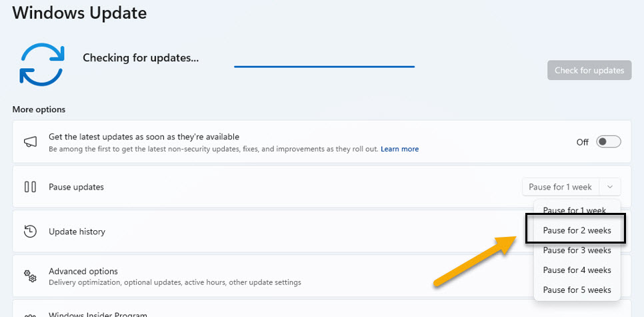Open the Learn more link
Screen dimensions: 644x317
[399, 149]
